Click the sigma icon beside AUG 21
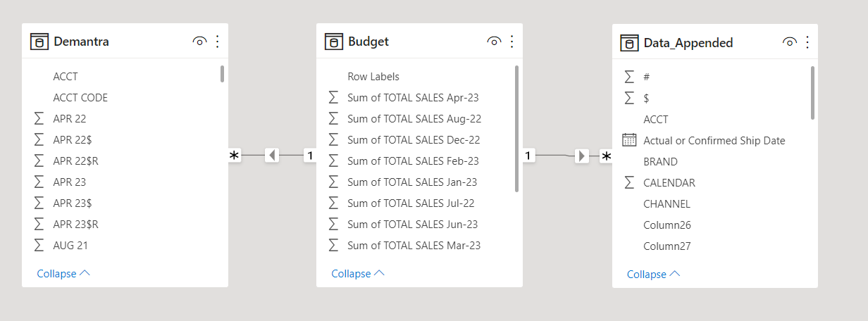Viewport: 868px width, 321px height. [39, 245]
